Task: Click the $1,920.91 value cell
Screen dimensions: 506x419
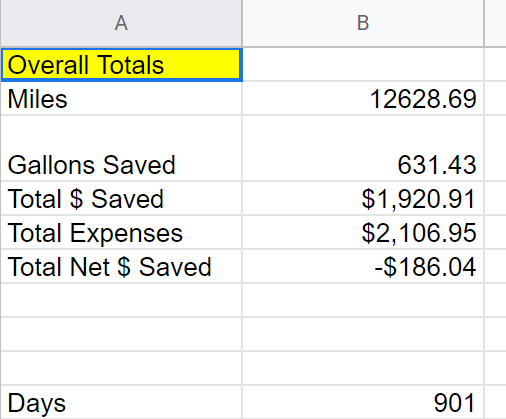Action: click(x=363, y=198)
